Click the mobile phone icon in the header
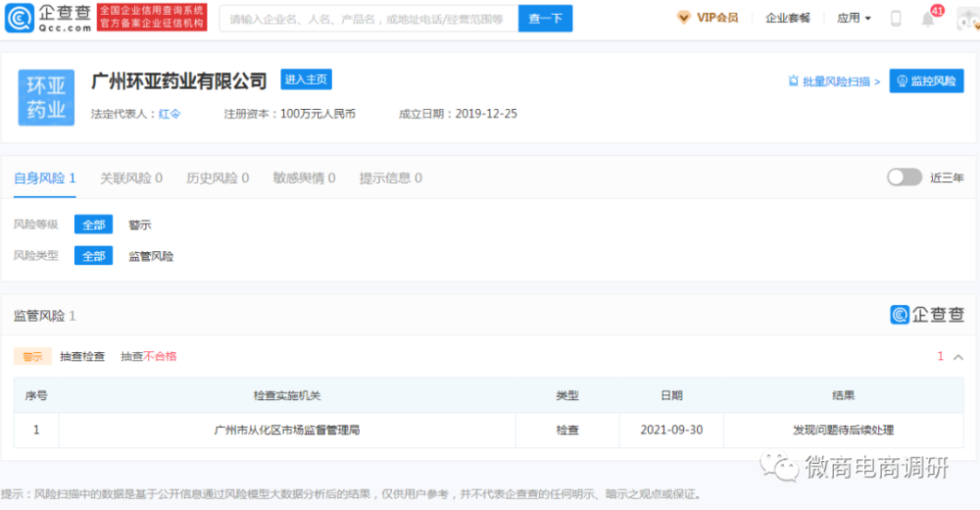Screen dimensions: 980x510 [896, 19]
